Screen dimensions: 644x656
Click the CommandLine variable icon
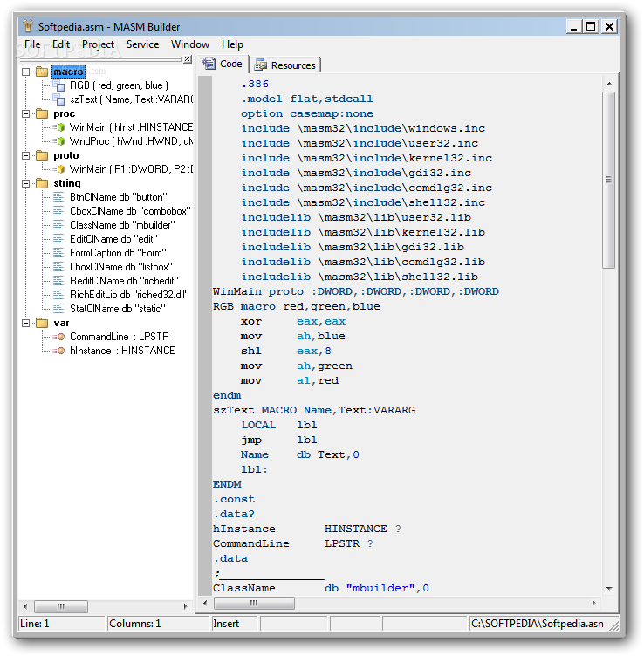coord(60,337)
